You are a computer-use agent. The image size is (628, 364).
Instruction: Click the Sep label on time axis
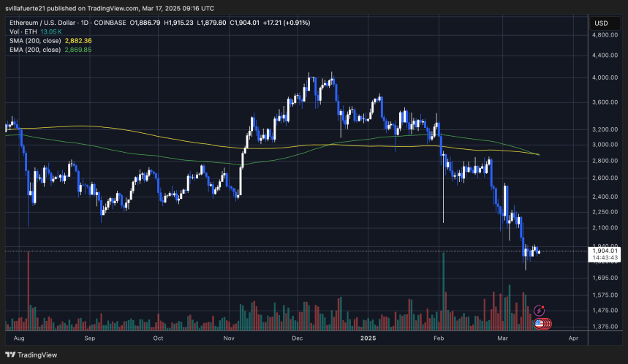[90, 338]
